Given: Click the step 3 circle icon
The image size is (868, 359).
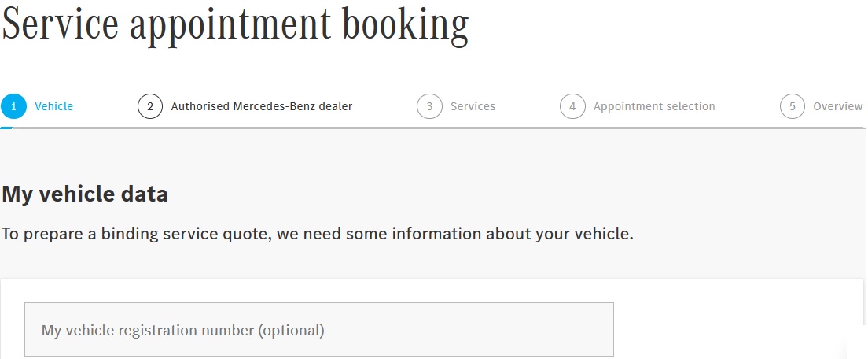Looking at the screenshot, I should coord(429,106).
